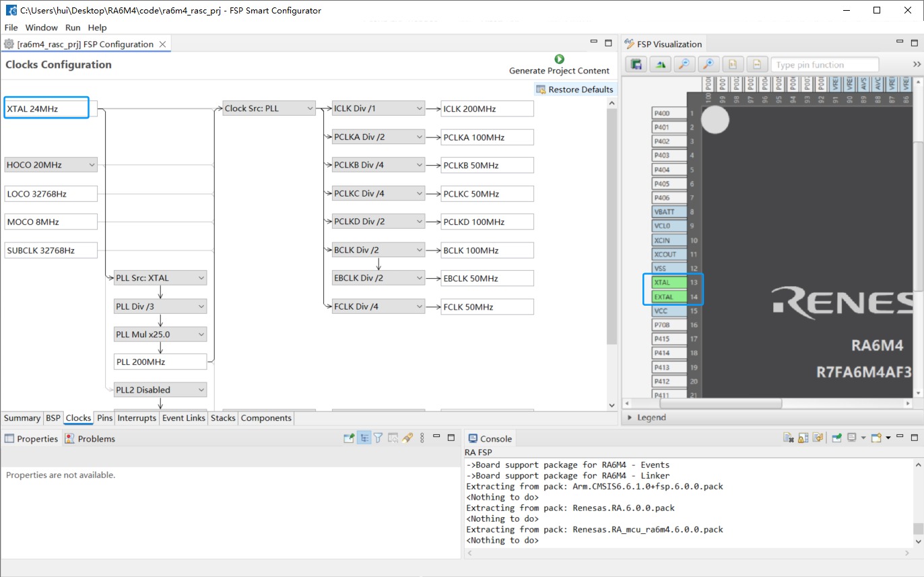Screen dimensions: 924x577
Task: Select the EXTAL pin 14 on chip
Action: point(669,297)
